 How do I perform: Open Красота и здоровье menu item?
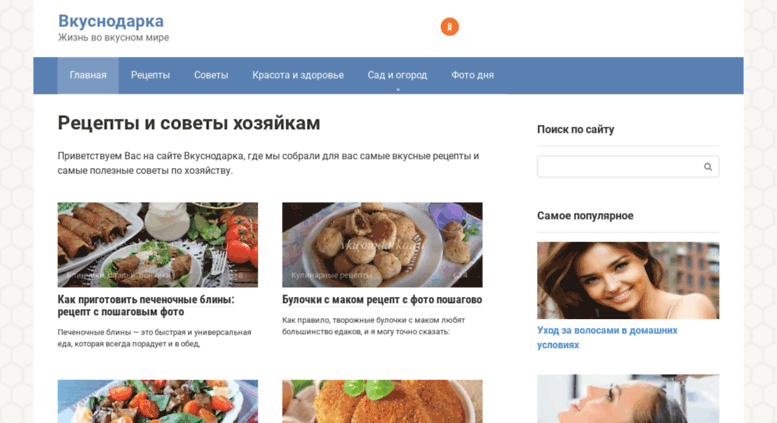pos(298,75)
